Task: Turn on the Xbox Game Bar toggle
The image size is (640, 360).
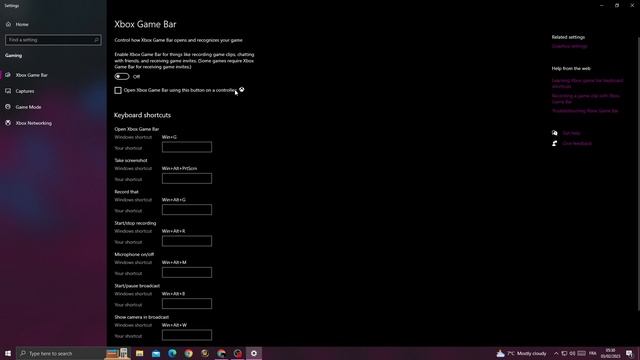Action: pos(122,76)
